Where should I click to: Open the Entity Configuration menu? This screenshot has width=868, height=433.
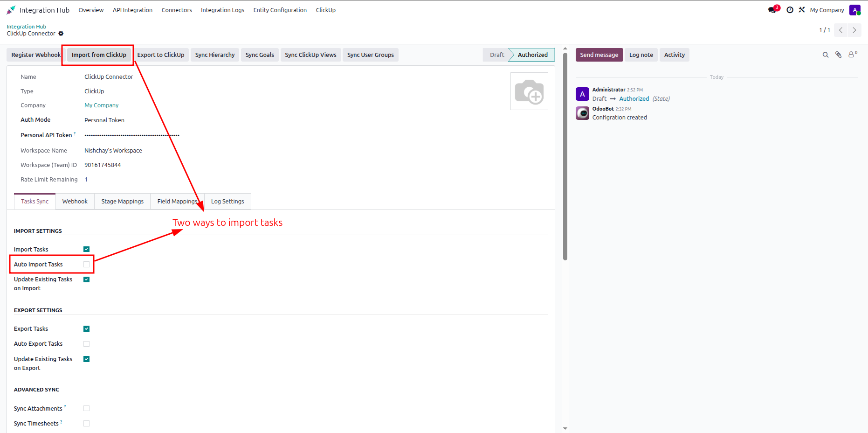click(280, 10)
